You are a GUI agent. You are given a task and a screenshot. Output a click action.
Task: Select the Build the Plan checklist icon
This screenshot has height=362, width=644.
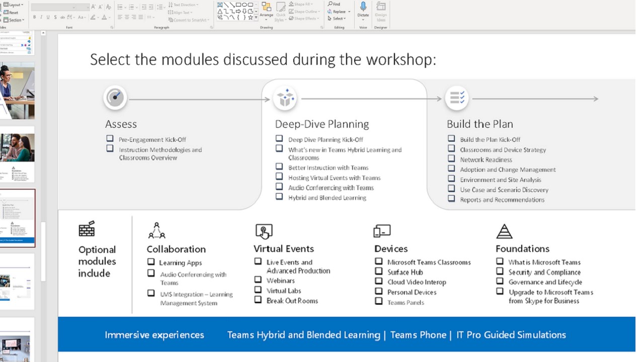tap(457, 98)
